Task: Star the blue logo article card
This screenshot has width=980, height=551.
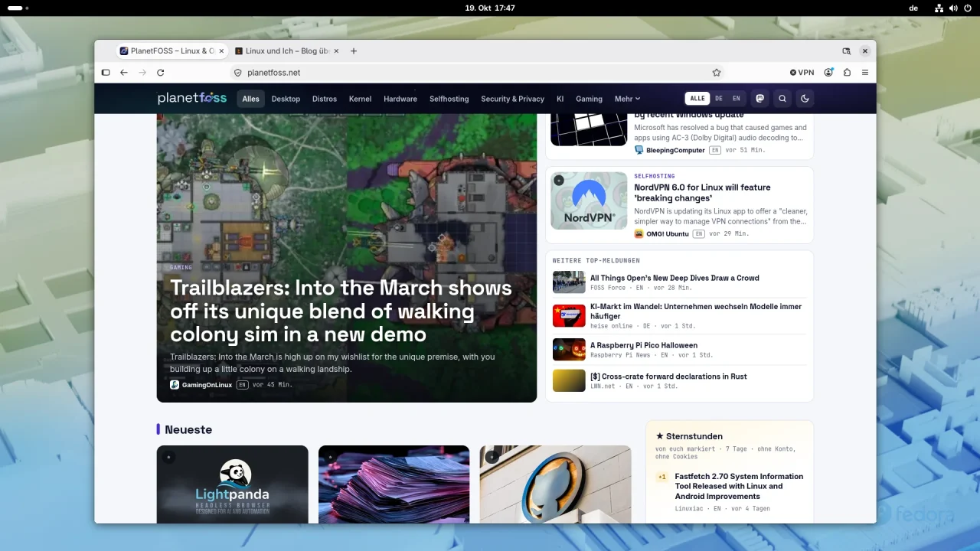Action: point(492,457)
